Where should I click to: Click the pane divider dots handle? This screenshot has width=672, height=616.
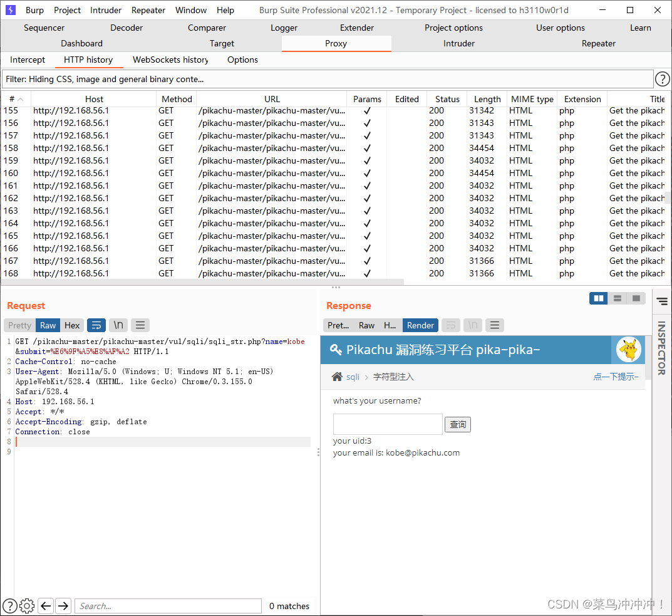pos(336,288)
